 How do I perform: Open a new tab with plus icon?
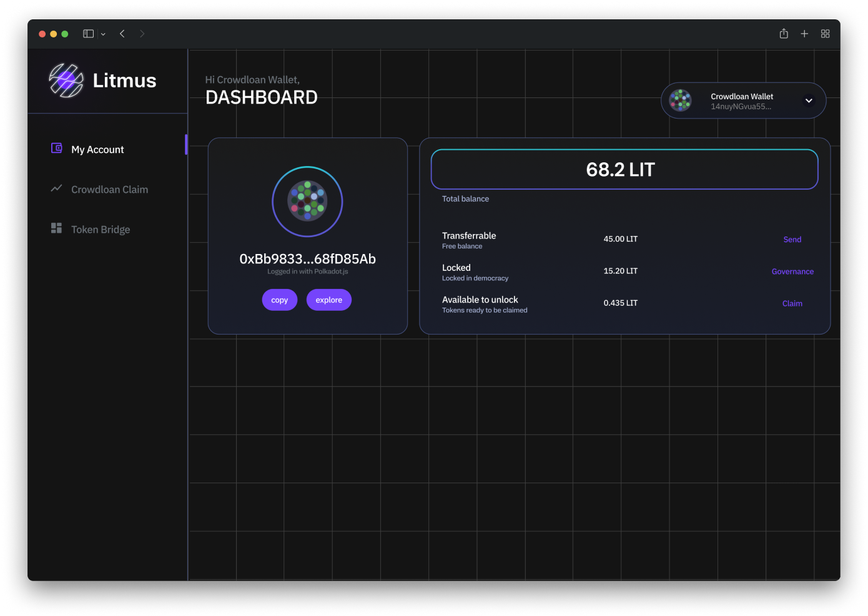pyautogui.click(x=804, y=34)
